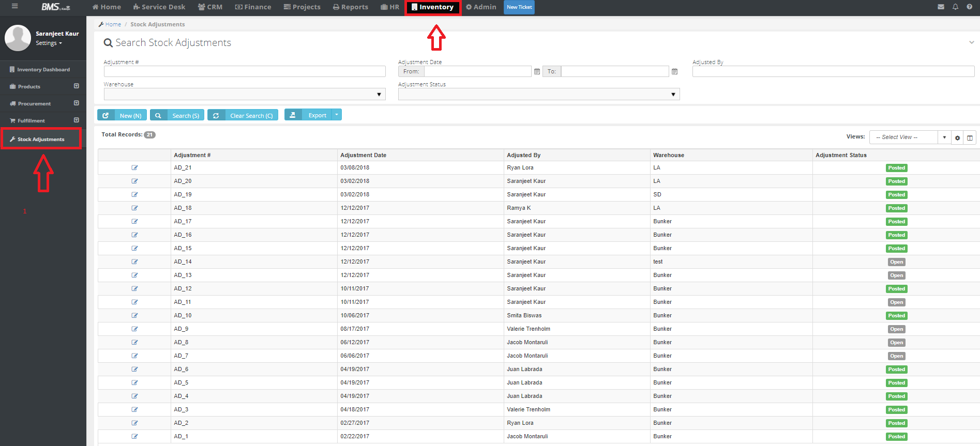Click the edit icon for AD_7
Image resolution: width=980 pixels, height=446 pixels.
(134, 356)
